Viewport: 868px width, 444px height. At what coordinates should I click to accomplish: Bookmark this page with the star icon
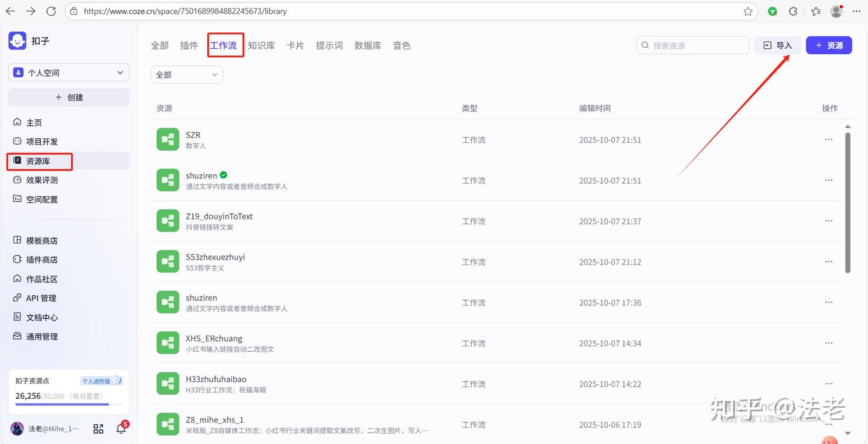coord(748,11)
